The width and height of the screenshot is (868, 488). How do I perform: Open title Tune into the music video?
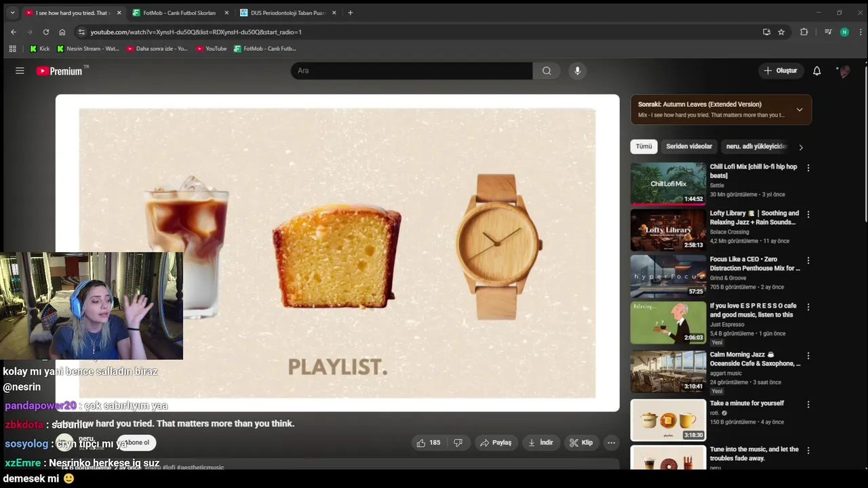(754, 453)
